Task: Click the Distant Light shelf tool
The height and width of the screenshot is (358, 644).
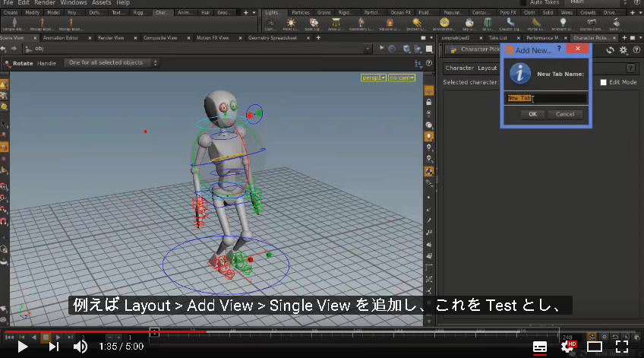Action: (x=416, y=24)
